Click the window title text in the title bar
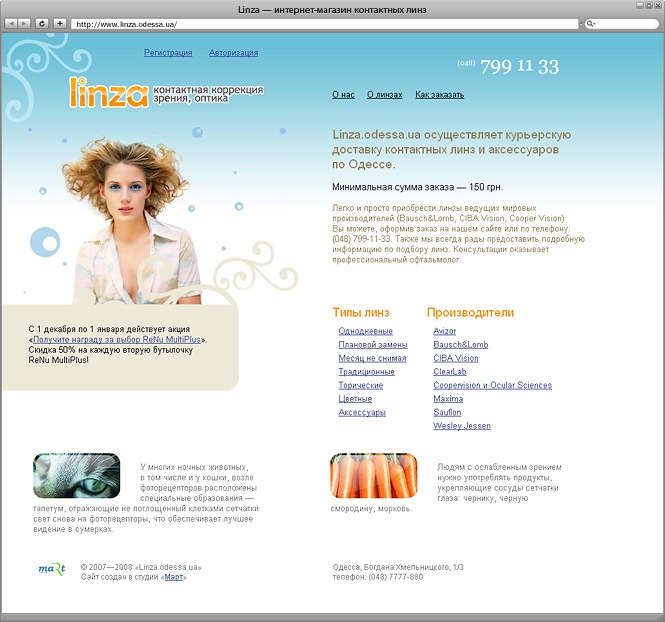This screenshot has width=665, height=622. [332, 9]
